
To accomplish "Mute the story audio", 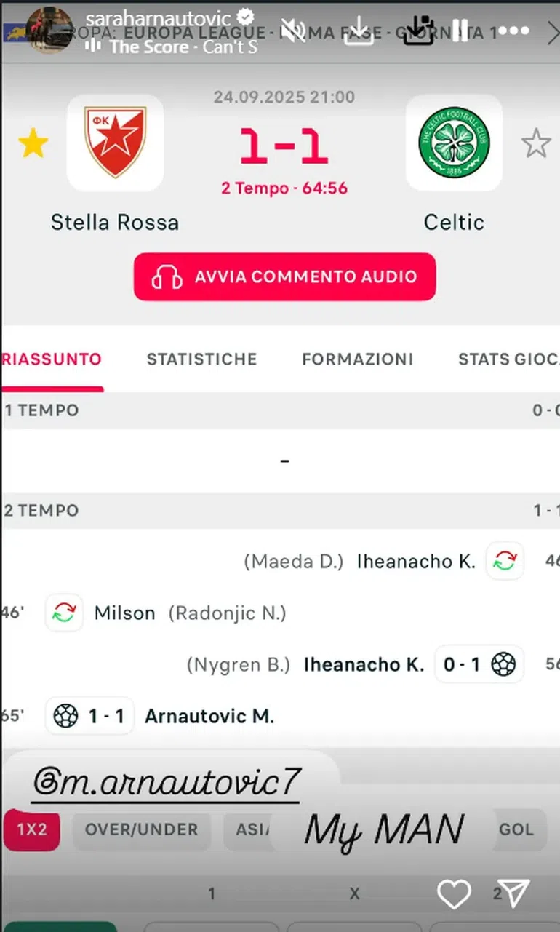I will (x=294, y=30).
